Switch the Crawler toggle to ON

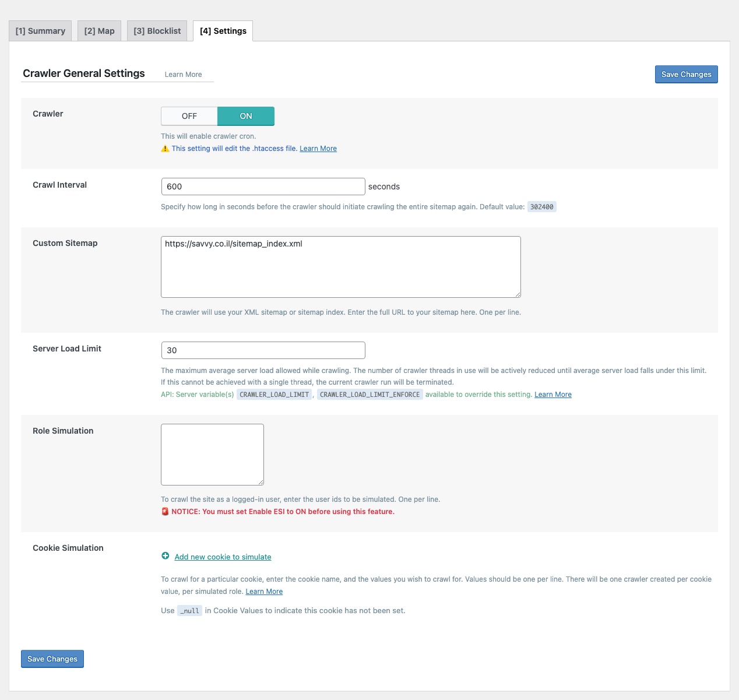coord(246,116)
